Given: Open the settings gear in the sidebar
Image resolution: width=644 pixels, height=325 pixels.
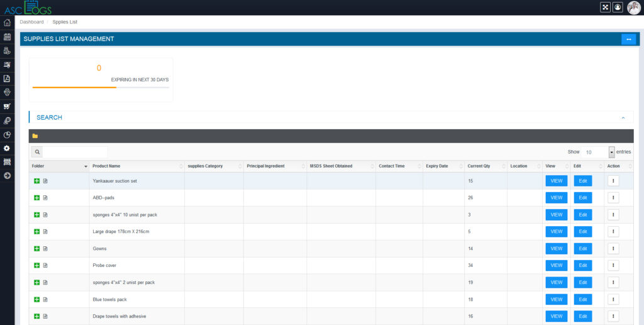Looking at the screenshot, I should pos(7,148).
